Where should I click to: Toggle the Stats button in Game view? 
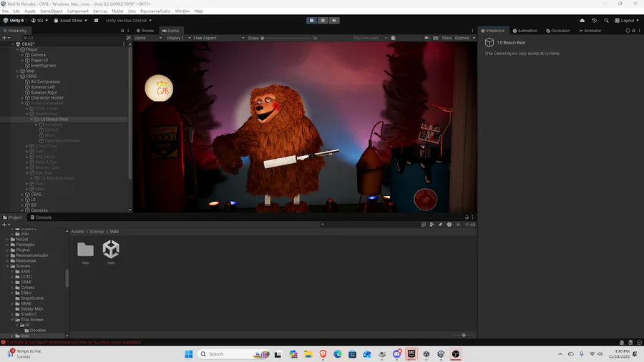coord(447,38)
